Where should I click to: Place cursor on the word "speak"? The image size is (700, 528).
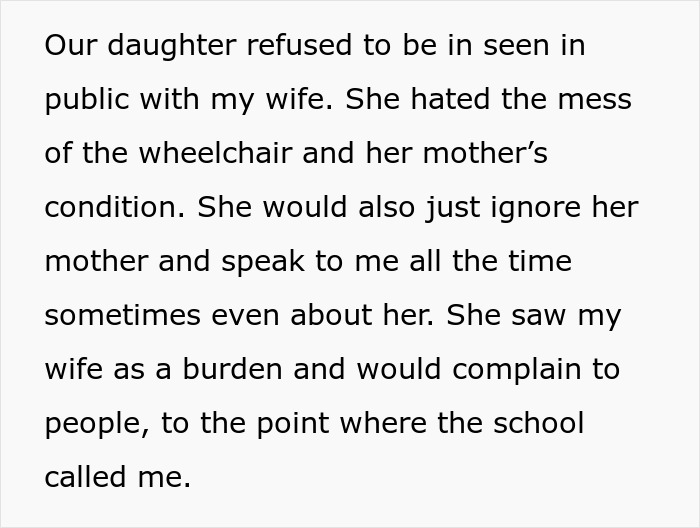(264, 262)
